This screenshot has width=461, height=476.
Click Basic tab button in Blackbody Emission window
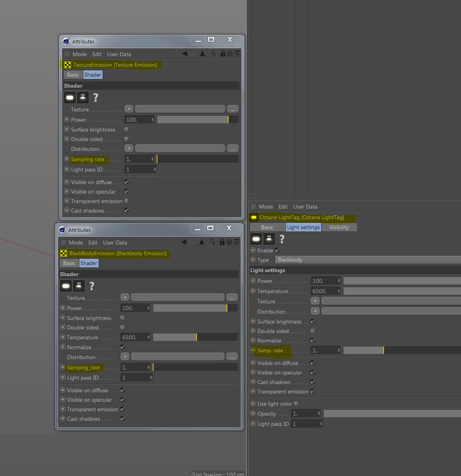coord(69,263)
